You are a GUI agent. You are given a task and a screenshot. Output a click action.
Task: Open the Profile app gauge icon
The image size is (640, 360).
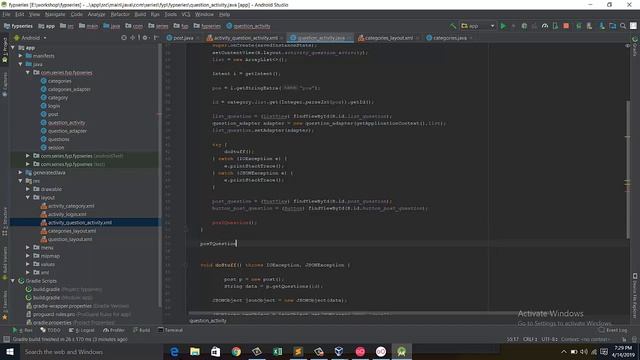click(545, 26)
